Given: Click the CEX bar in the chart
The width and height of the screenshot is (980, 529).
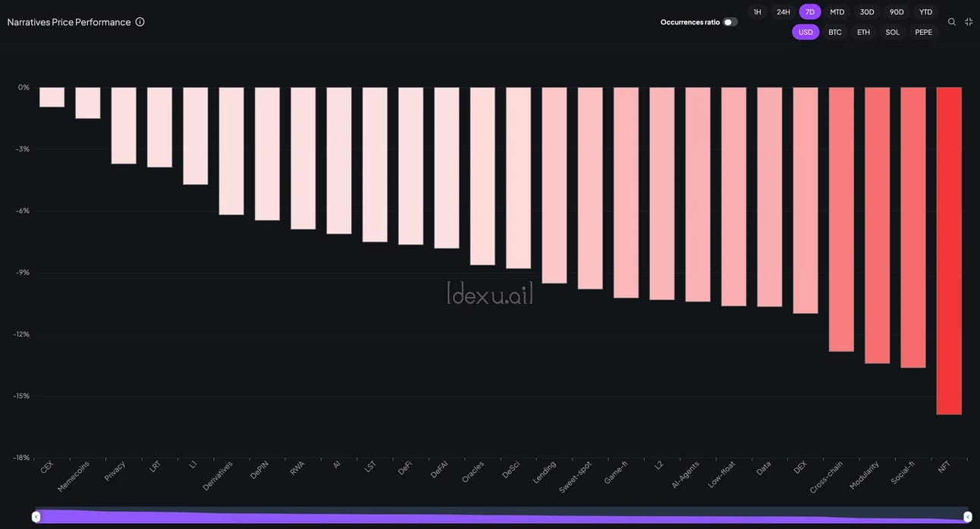Looking at the screenshot, I should (52, 97).
